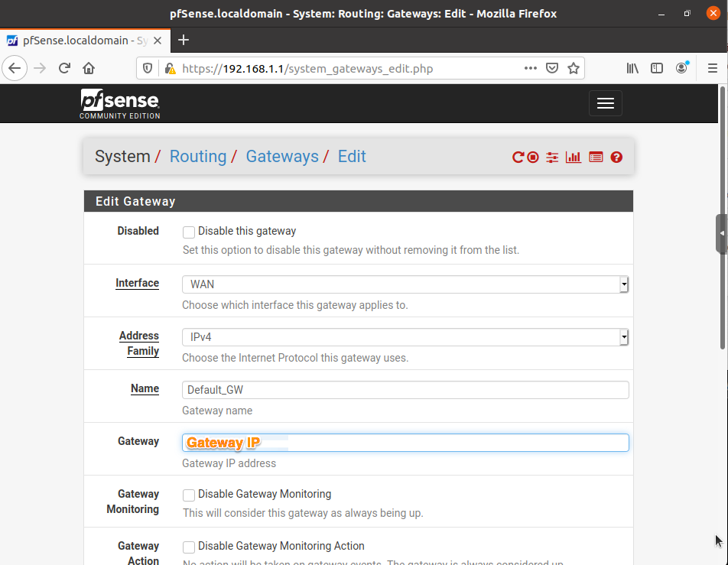Open the help question-mark icon
Image resolution: width=728 pixels, height=565 pixels.
[x=616, y=156]
